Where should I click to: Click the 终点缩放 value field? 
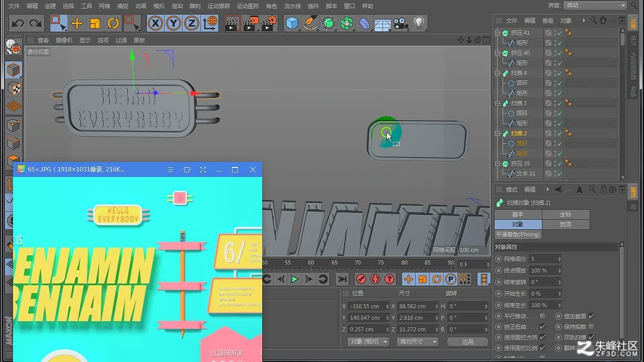click(545, 270)
